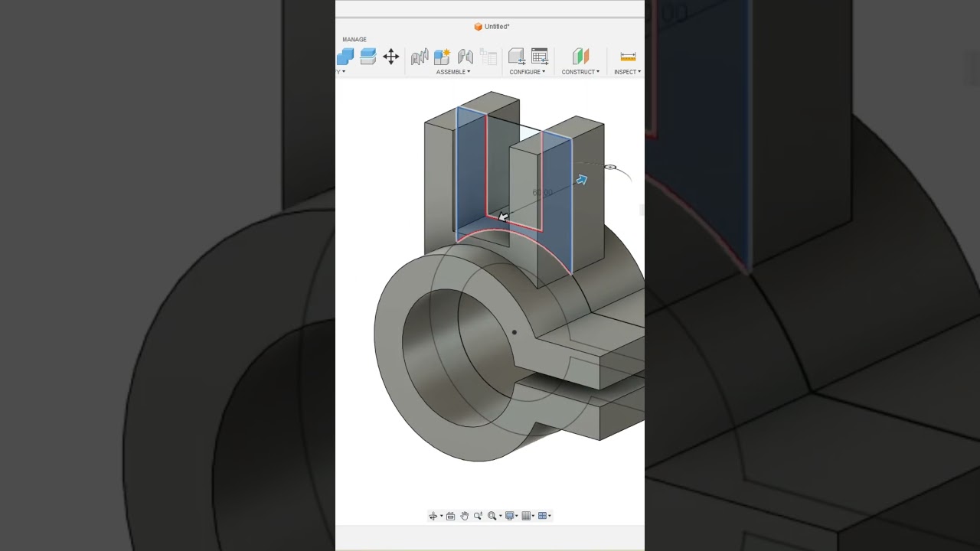
Task: Open the Orbit tool dropdown arrow
Action: pos(441,516)
